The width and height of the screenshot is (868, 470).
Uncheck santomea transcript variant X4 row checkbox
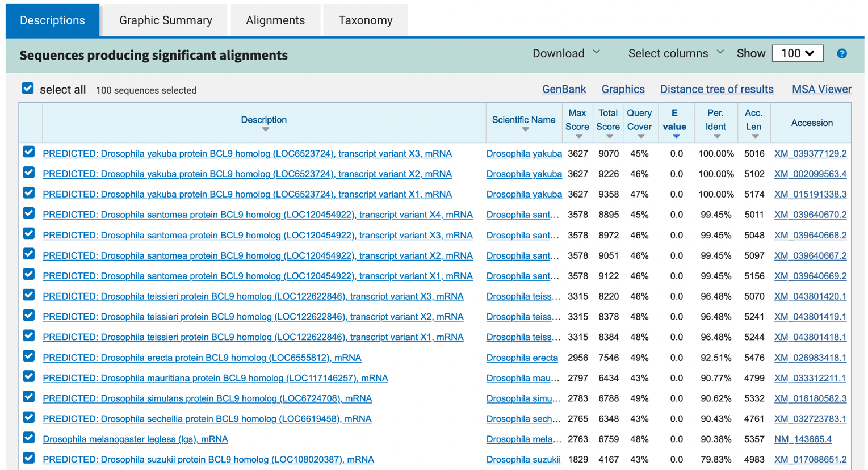[x=29, y=213]
